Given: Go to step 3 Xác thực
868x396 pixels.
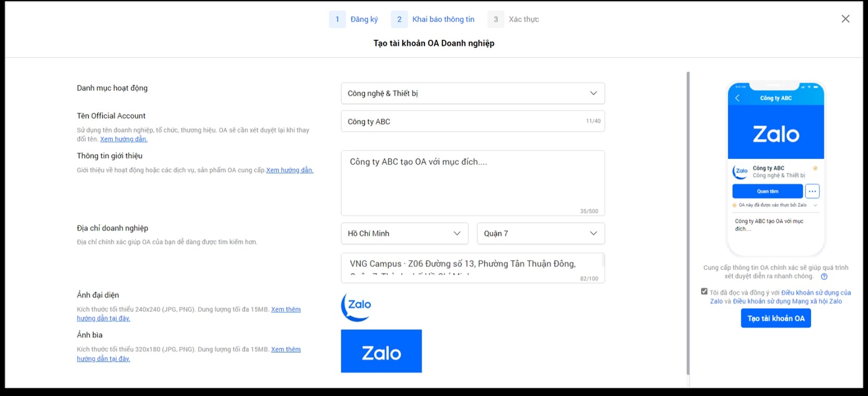Looking at the screenshot, I should coord(513,19).
